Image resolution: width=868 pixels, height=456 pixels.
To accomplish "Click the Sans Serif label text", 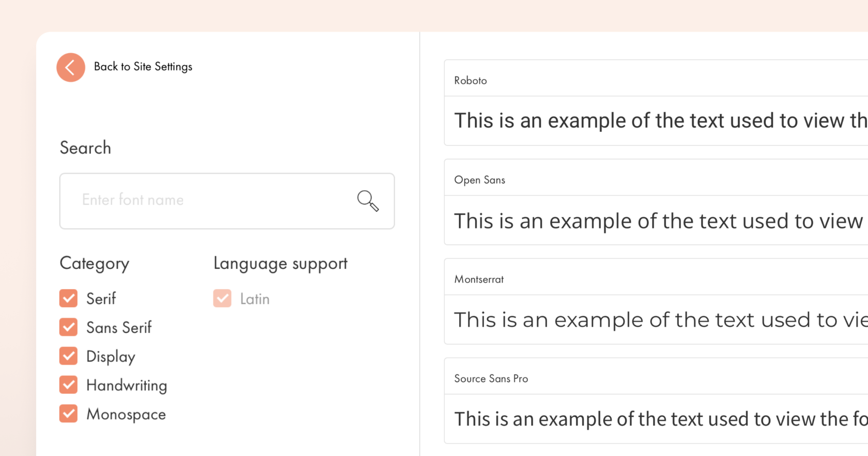I will click(x=119, y=328).
